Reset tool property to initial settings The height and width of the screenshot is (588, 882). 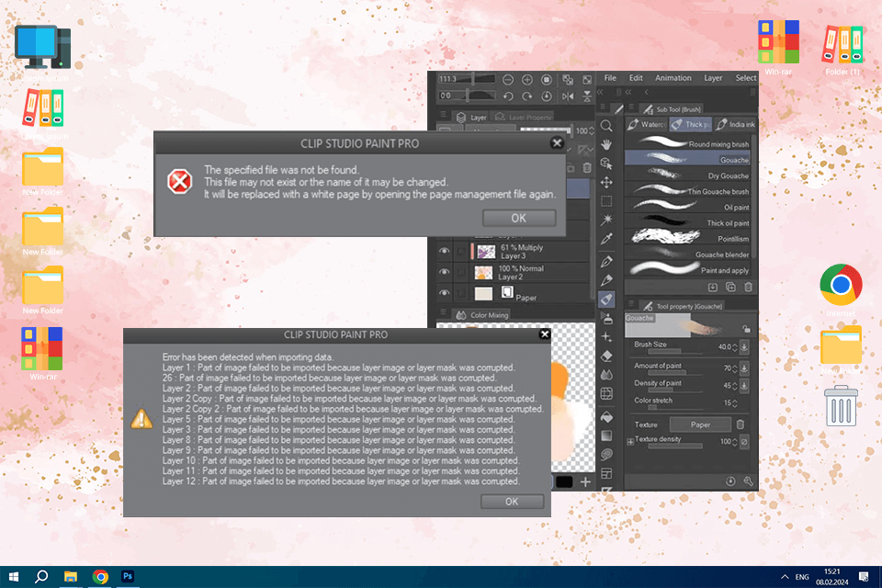click(x=730, y=481)
